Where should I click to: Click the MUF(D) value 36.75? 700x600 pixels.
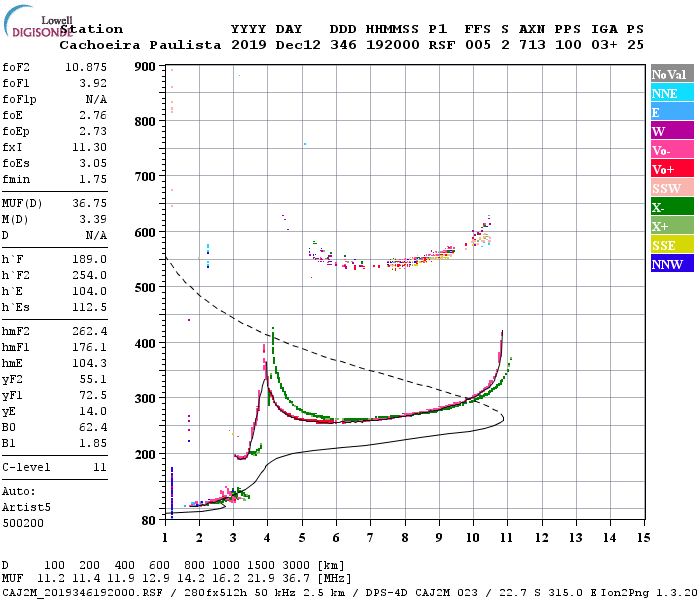point(89,204)
